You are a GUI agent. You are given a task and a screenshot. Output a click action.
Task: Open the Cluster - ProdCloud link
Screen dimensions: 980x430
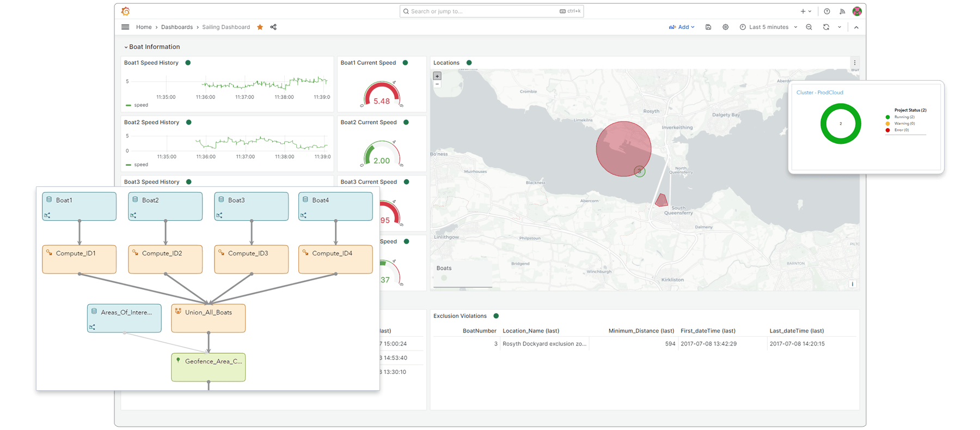[x=819, y=93]
